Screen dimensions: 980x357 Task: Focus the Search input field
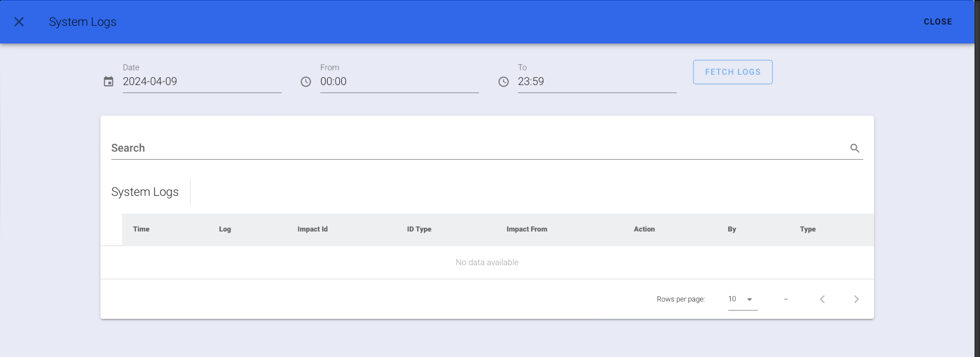(x=478, y=148)
